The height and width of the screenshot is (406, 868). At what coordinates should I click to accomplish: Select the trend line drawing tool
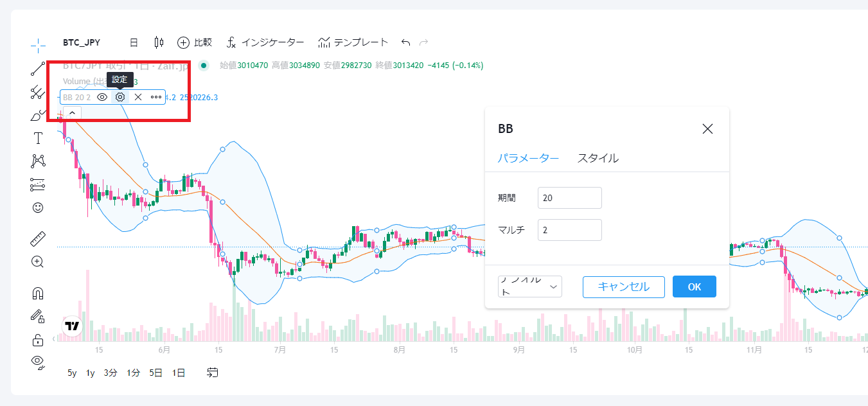coord(38,69)
